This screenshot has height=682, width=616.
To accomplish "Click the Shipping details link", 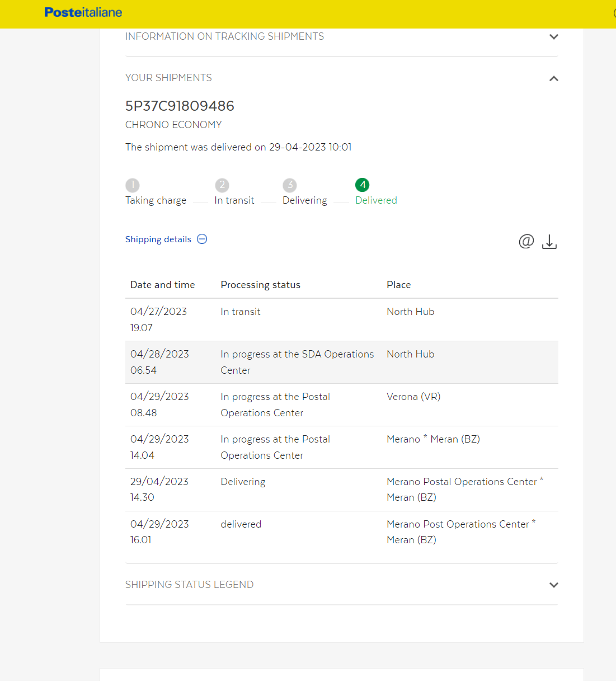I will pos(158,239).
